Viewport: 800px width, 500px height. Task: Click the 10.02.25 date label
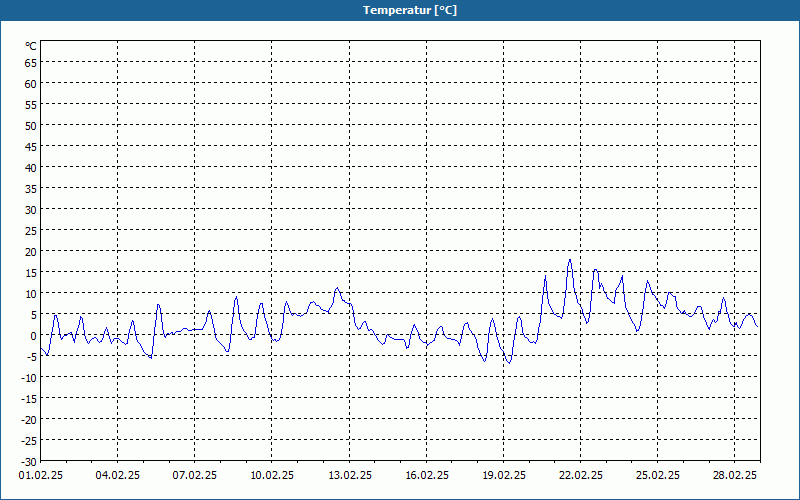tap(272, 476)
